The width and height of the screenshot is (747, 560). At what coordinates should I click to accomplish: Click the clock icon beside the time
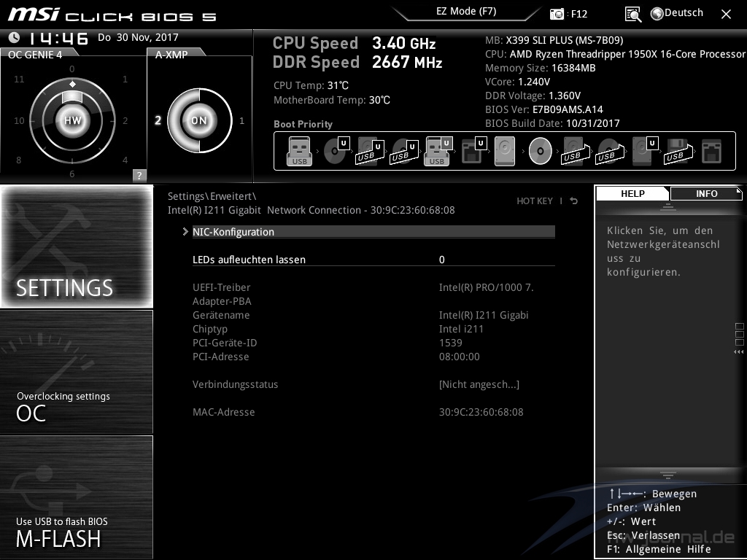[x=15, y=38]
